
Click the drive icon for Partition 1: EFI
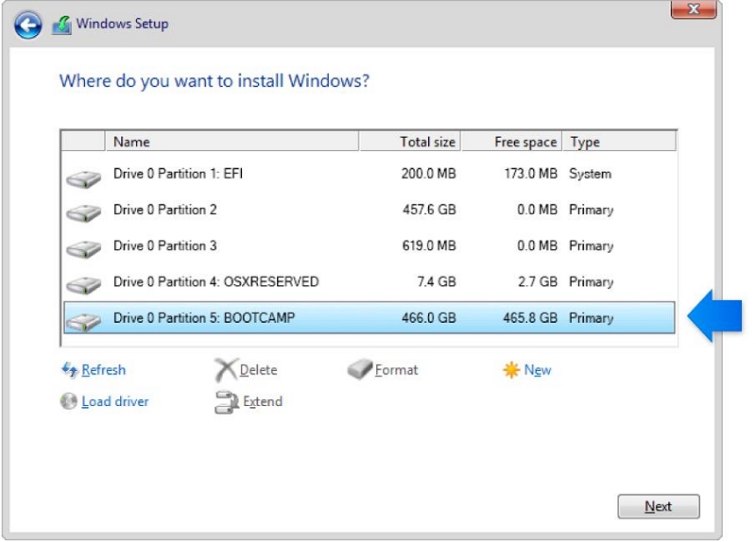pyautogui.click(x=83, y=178)
